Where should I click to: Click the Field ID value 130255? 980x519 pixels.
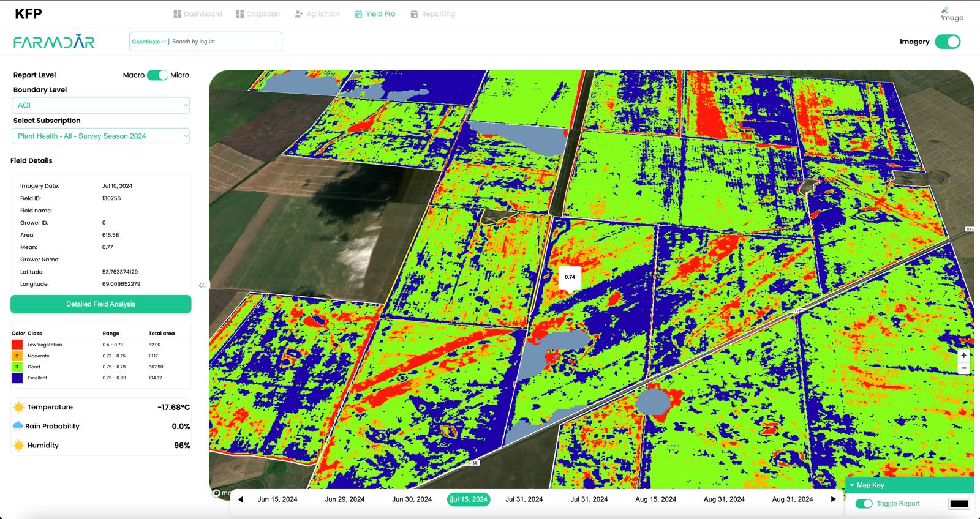111,198
